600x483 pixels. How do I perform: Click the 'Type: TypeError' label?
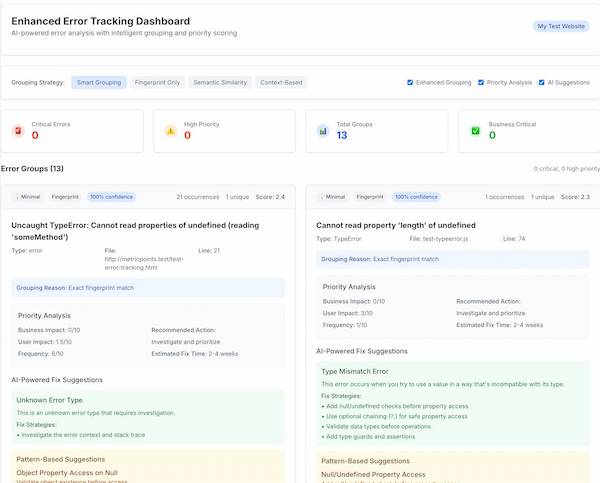coord(339,239)
